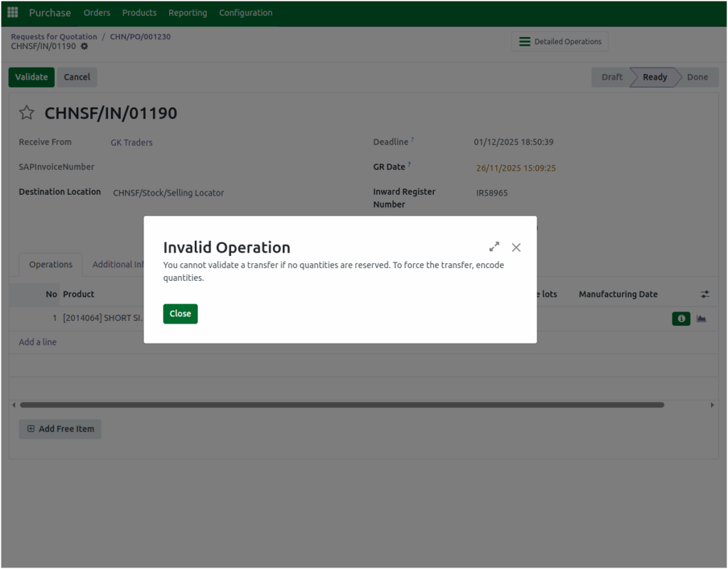Click the Add Free Item button

pyautogui.click(x=60, y=429)
